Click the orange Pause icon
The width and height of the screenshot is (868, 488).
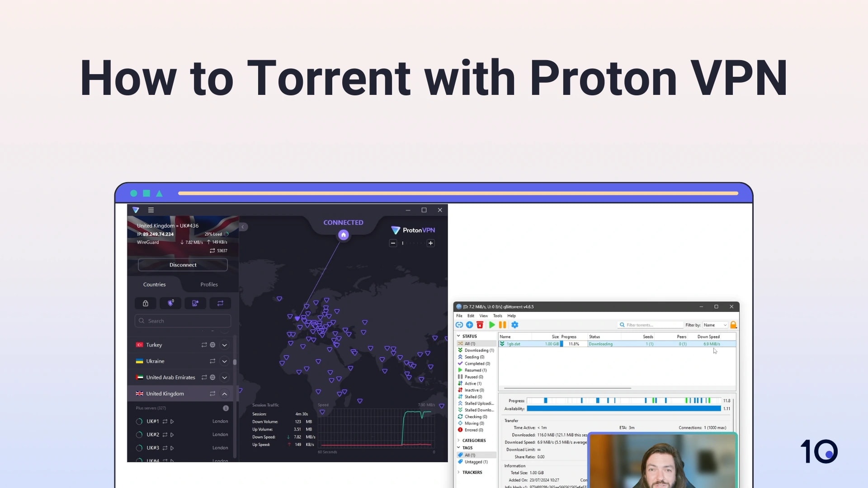point(502,325)
